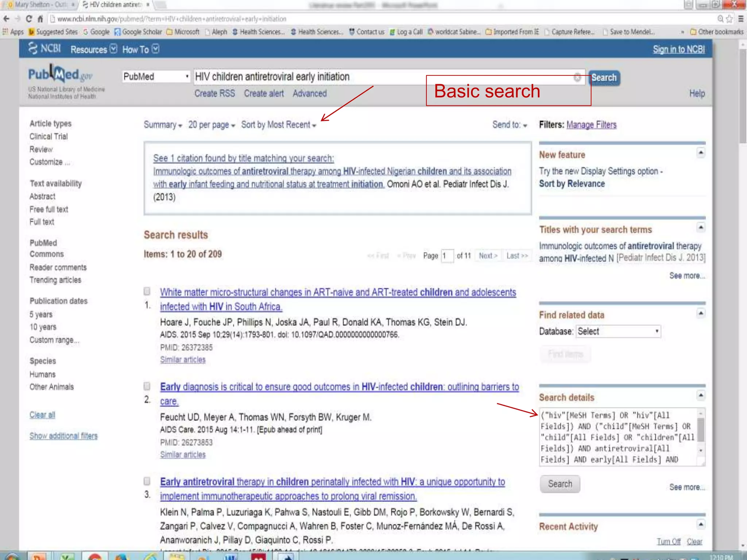
Task: Click the Help link
Action: click(x=697, y=94)
